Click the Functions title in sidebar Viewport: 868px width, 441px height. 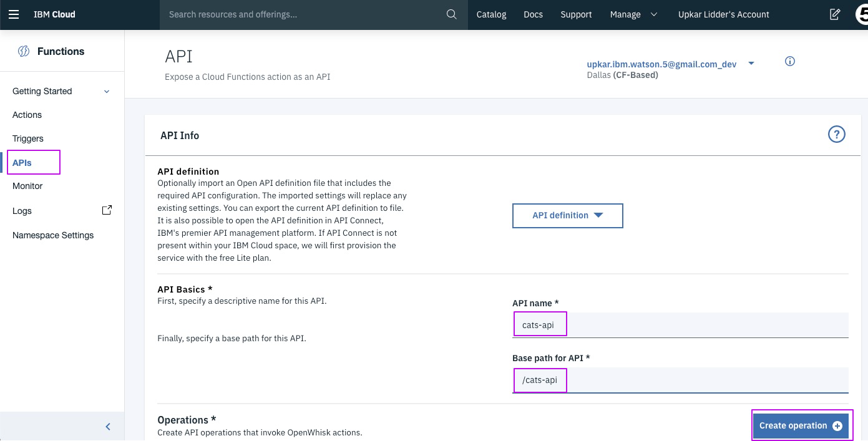pos(61,52)
